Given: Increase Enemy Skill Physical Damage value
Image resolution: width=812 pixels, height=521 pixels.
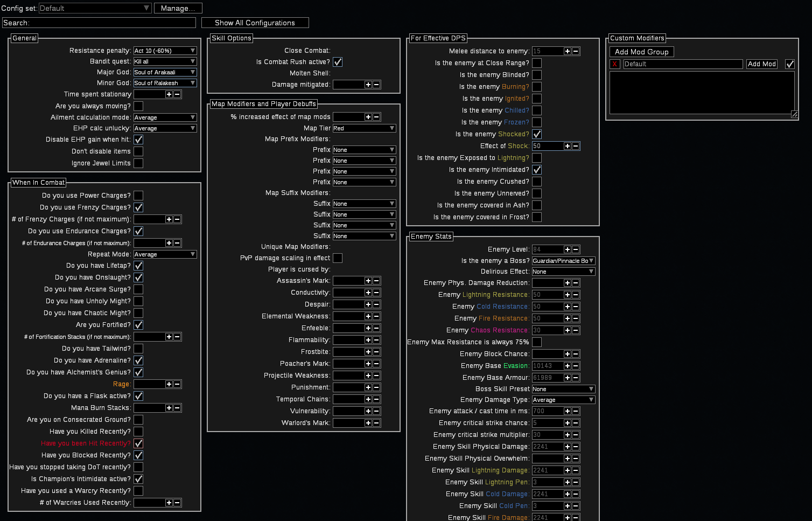Looking at the screenshot, I should (568, 447).
